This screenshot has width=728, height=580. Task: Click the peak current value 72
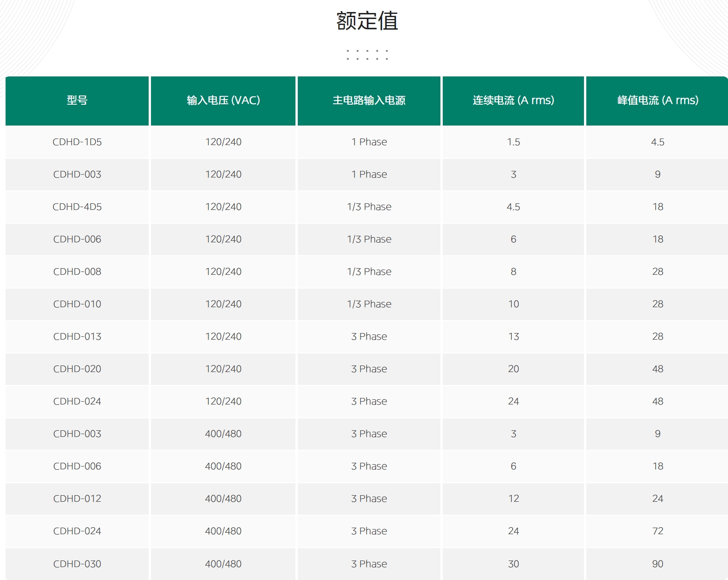coord(658,531)
